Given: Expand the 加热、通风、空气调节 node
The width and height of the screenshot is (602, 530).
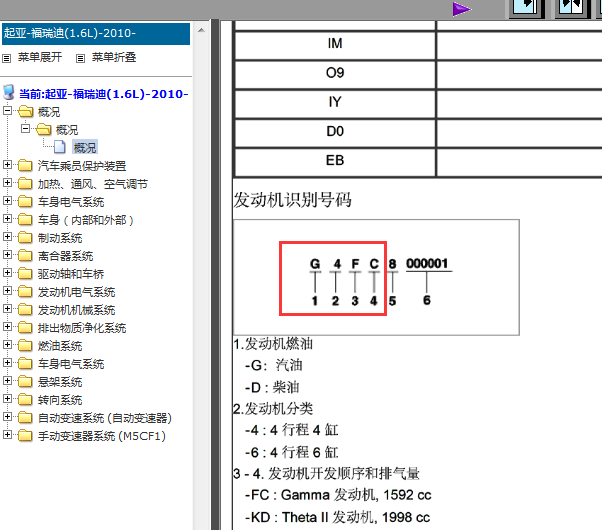Looking at the screenshot, I should point(7,183).
